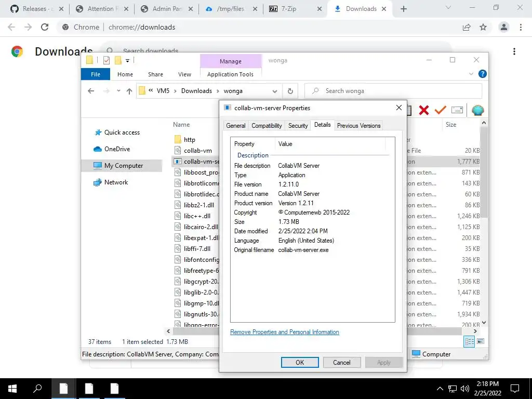Open the Compatibility tab in Properties
This screenshot has width=532, height=399.
click(267, 126)
